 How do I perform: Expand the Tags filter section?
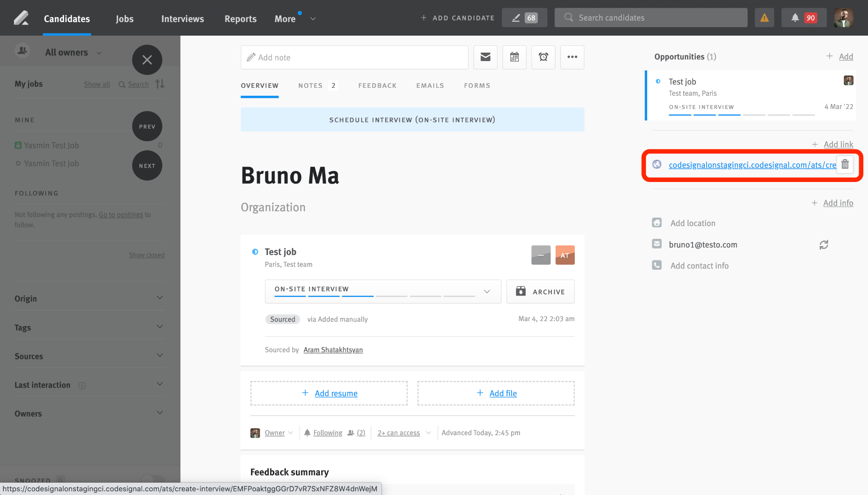[x=89, y=327]
